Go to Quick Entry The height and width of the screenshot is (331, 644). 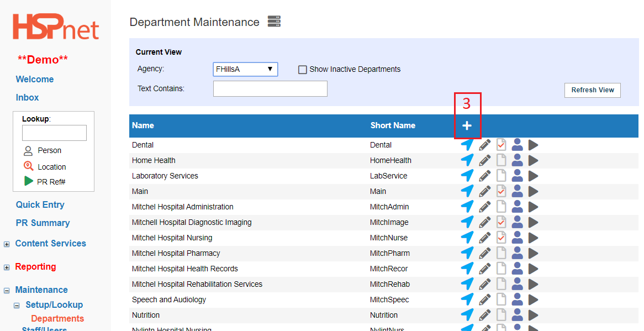40,204
